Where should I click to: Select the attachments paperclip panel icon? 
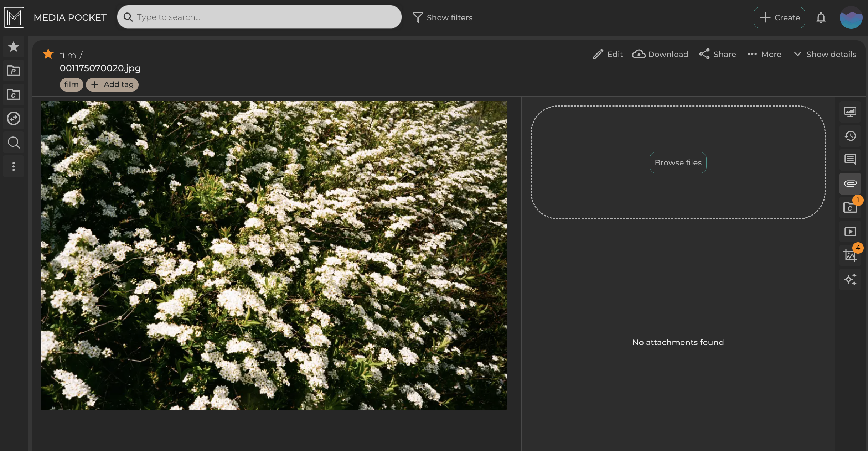[x=850, y=183]
